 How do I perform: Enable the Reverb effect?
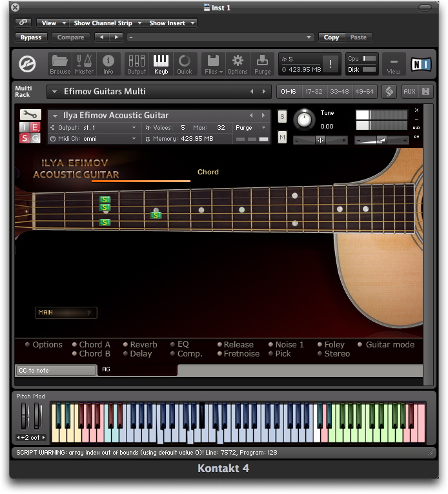tap(140, 344)
